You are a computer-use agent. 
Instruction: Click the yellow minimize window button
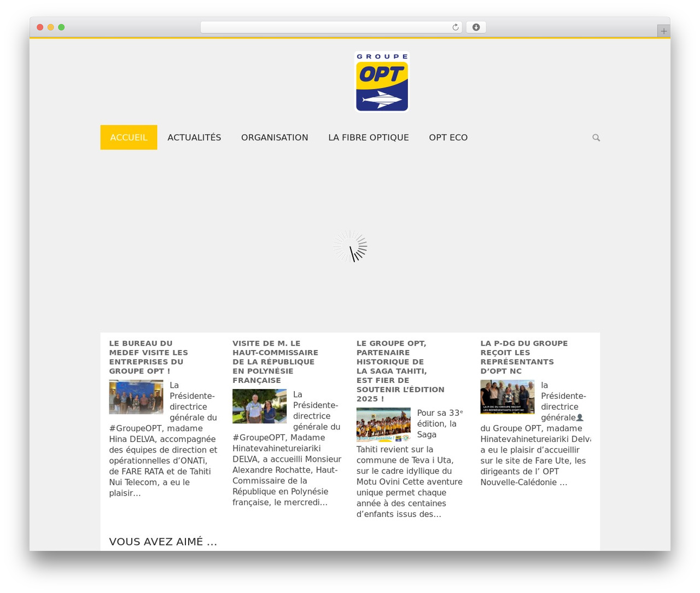click(51, 27)
